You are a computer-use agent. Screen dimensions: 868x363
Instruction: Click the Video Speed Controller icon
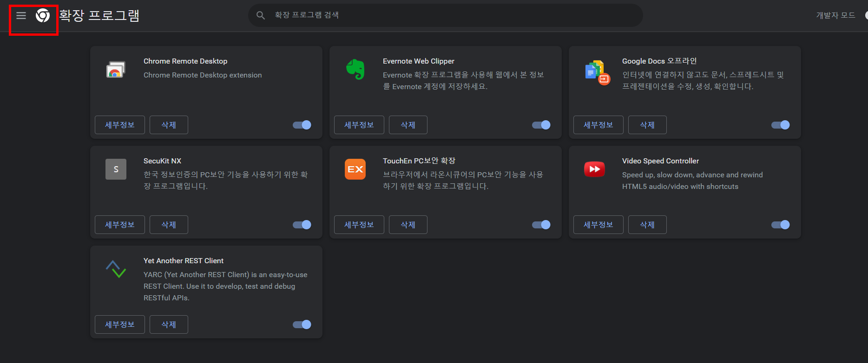coord(595,169)
